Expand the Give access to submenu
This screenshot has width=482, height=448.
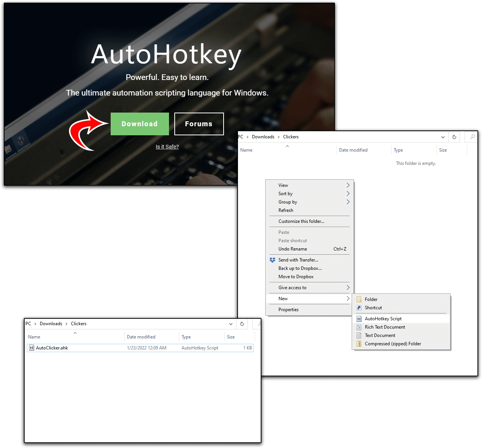click(x=348, y=288)
